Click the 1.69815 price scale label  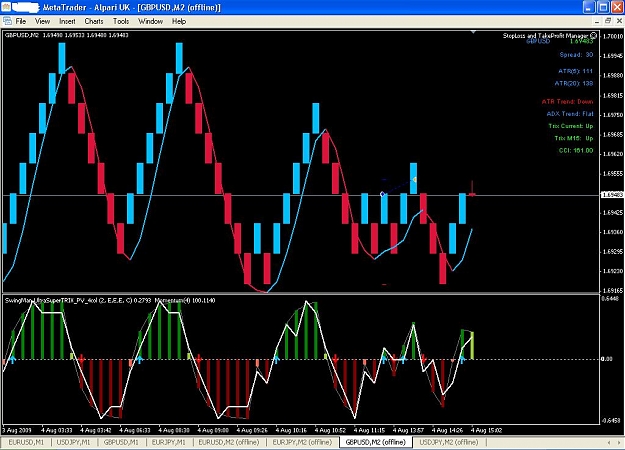coord(613,96)
